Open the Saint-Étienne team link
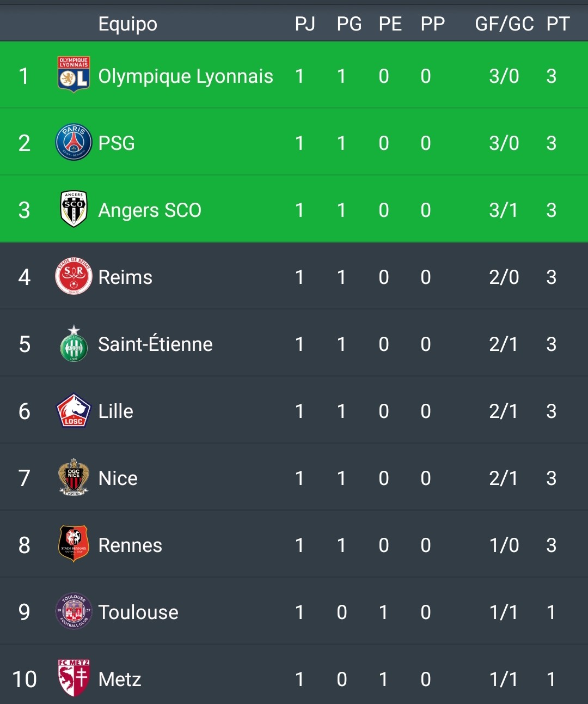This screenshot has height=704, width=588. 155,343
